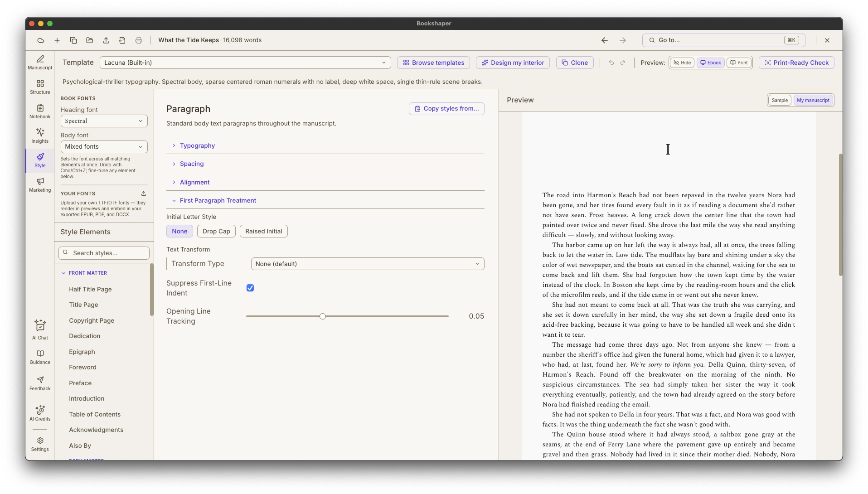Select Foreword style element
Viewport: 868px width, 494px height.
[x=82, y=367]
